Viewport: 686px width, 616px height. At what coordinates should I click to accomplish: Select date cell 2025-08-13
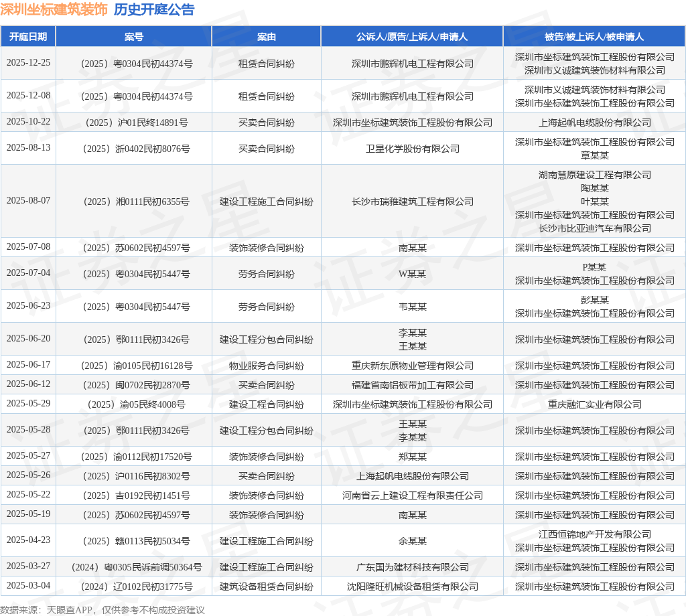(28, 148)
